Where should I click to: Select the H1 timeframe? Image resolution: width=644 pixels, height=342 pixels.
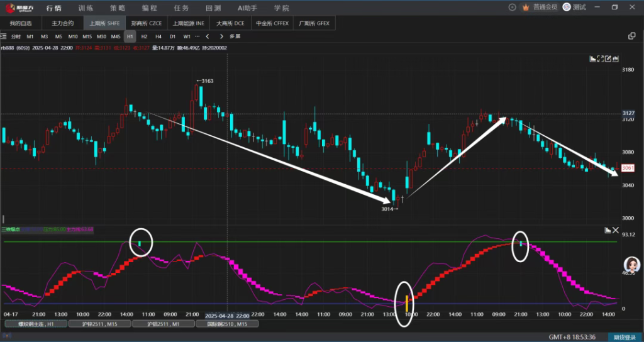[130, 36]
